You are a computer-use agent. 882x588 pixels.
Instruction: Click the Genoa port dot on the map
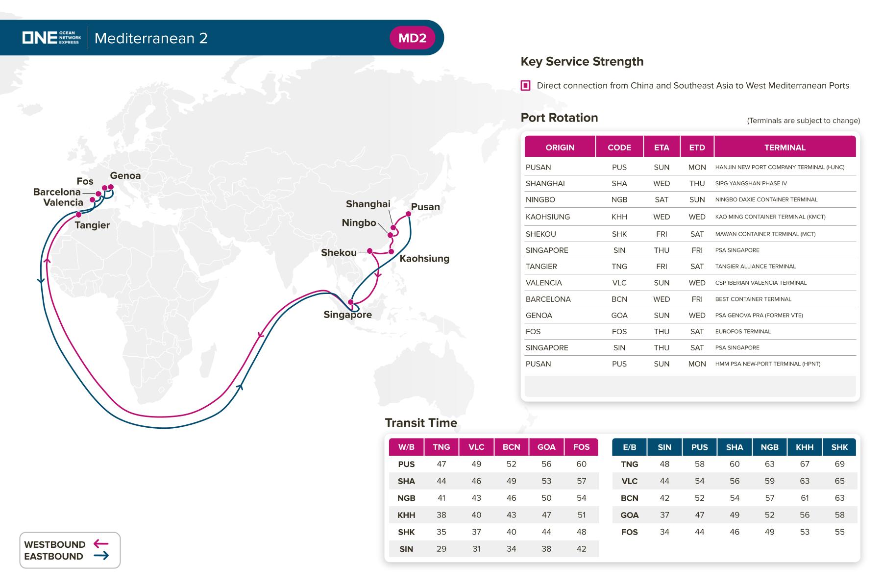pos(111,187)
